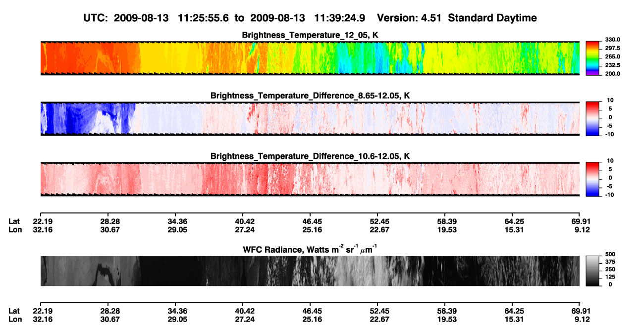644x330 pixels.
Task: Click the '330.0' color bar tick label
Action: pos(613,40)
